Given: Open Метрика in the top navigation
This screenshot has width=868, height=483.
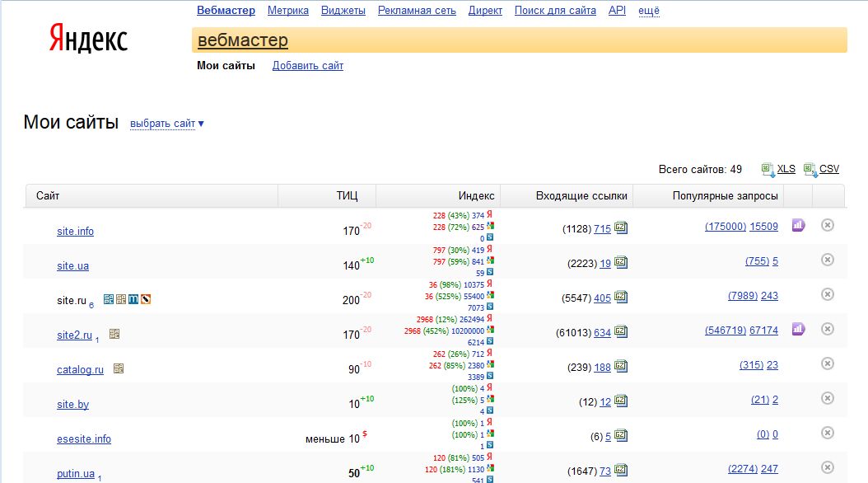Looking at the screenshot, I should (x=288, y=11).
